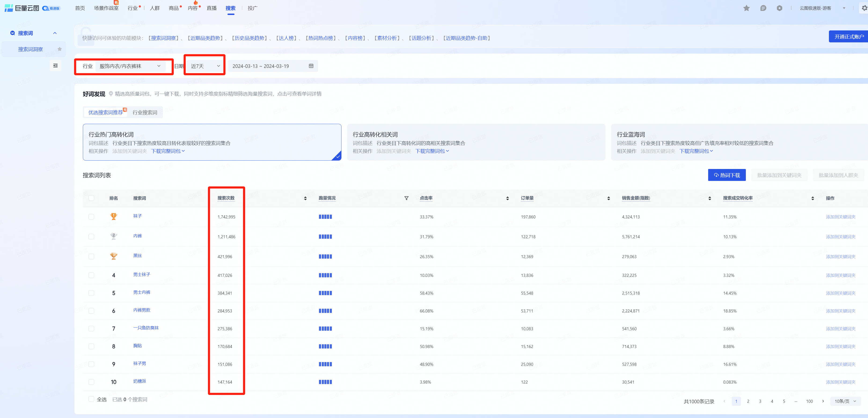Screen dimensions: 868x418
Task: Click the date range field 2024-03-13 ~ 2024-03-19
Action: (x=273, y=66)
